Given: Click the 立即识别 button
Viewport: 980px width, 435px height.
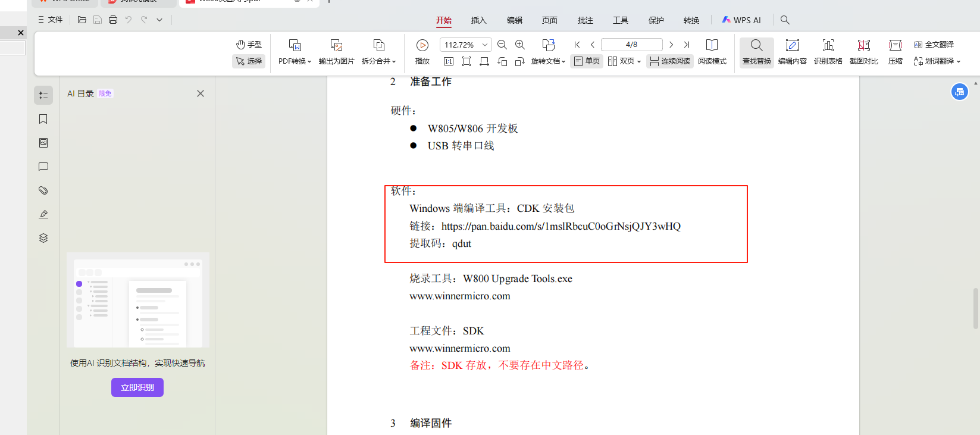Looking at the screenshot, I should [137, 387].
